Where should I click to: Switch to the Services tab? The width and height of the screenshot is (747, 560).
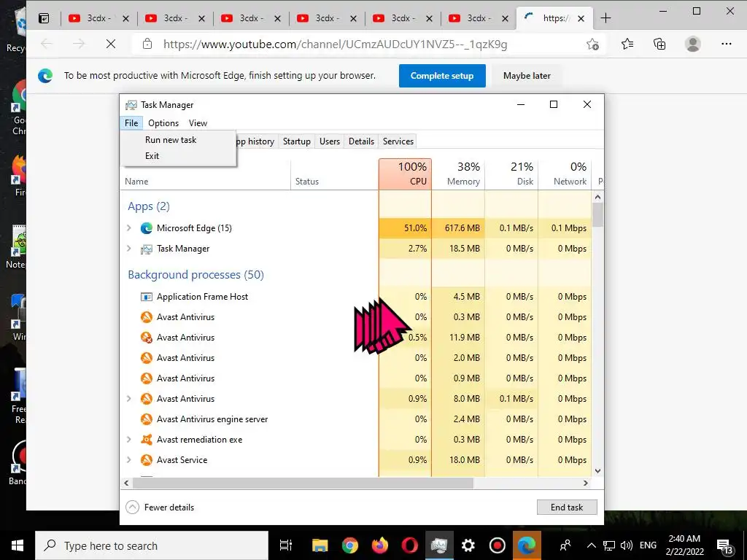[x=398, y=141]
